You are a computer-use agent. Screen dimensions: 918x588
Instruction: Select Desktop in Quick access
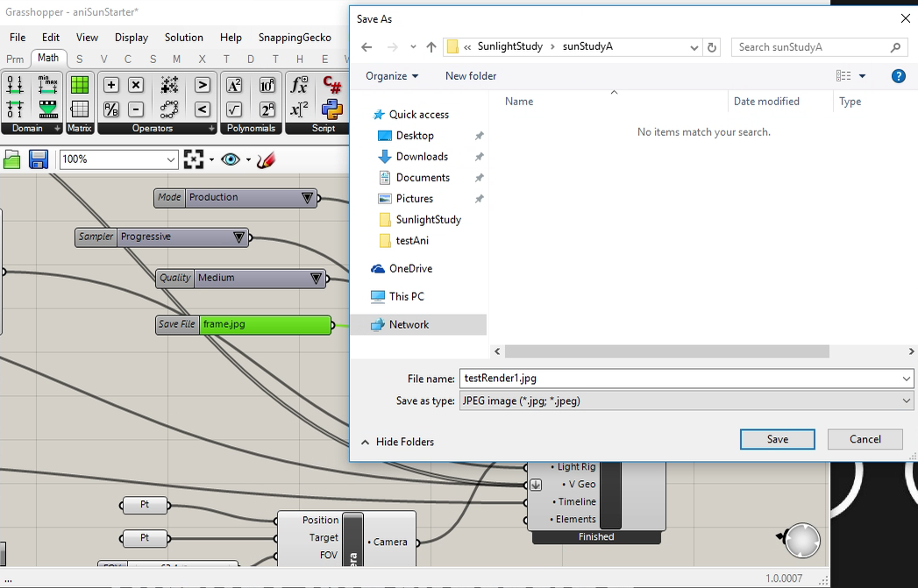tap(415, 136)
